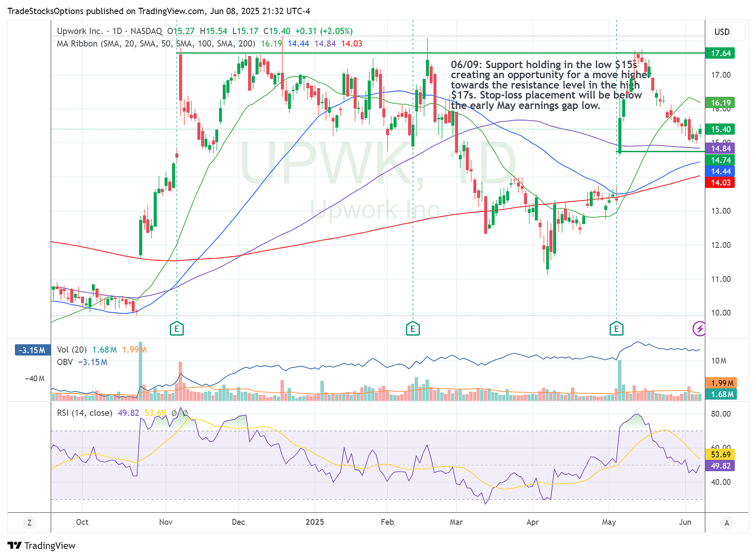This screenshot has height=558, width=756.
Task: Click the 11.00 price scale value
Action: click(721, 279)
